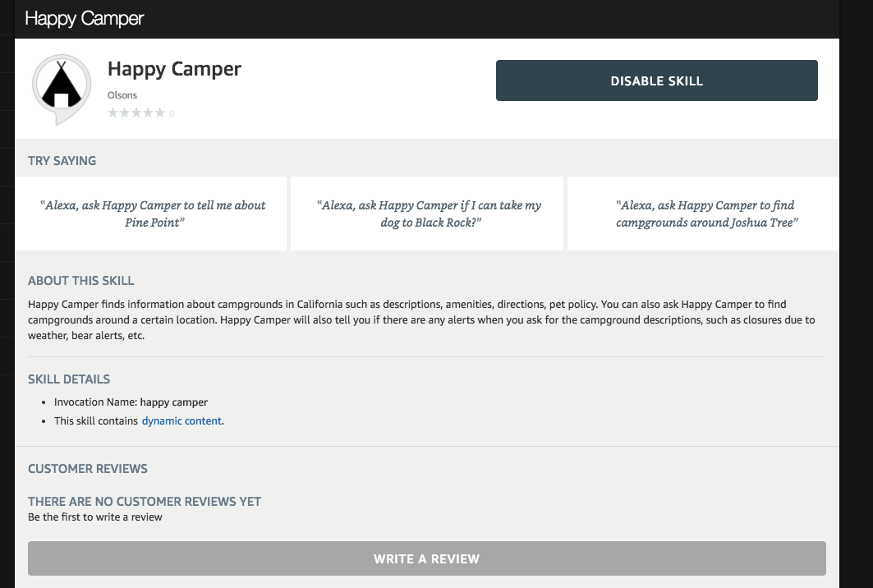Click the Invocation Name list item
This screenshot has height=588, width=873.
click(x=131, y=402)
